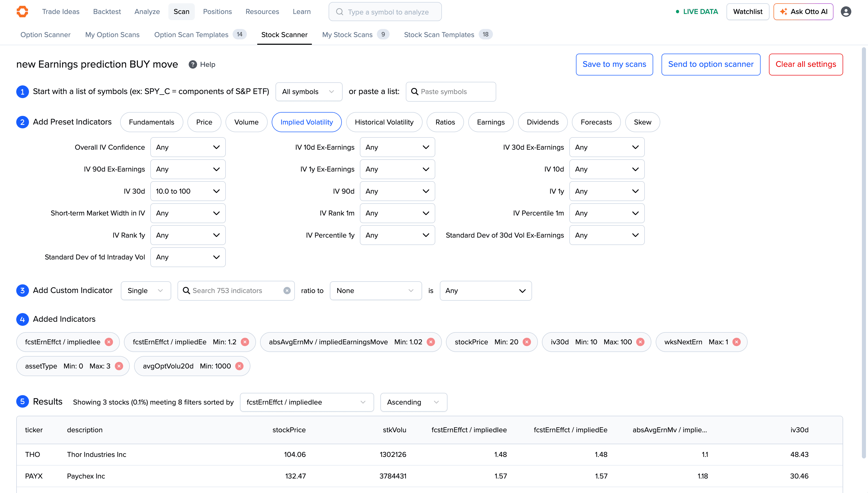Screen dimensions: 868x493
Task: Expand the All symbols list dropdown
Action: click(309, 92)
